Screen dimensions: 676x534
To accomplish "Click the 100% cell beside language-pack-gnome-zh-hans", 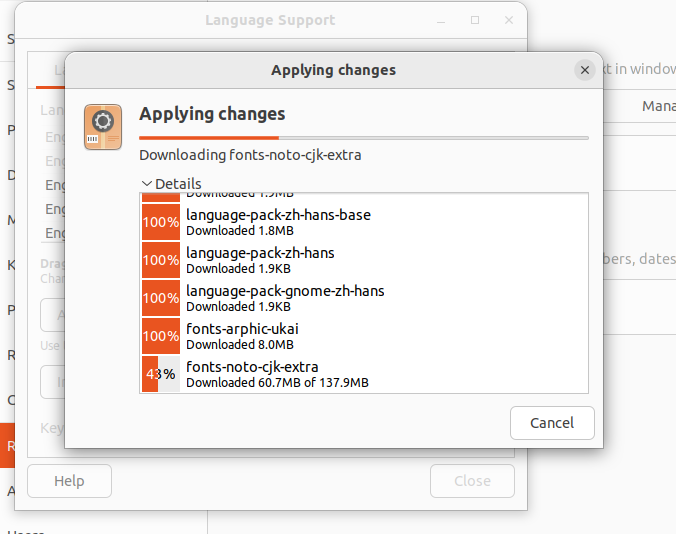I will tap(161, 298).
